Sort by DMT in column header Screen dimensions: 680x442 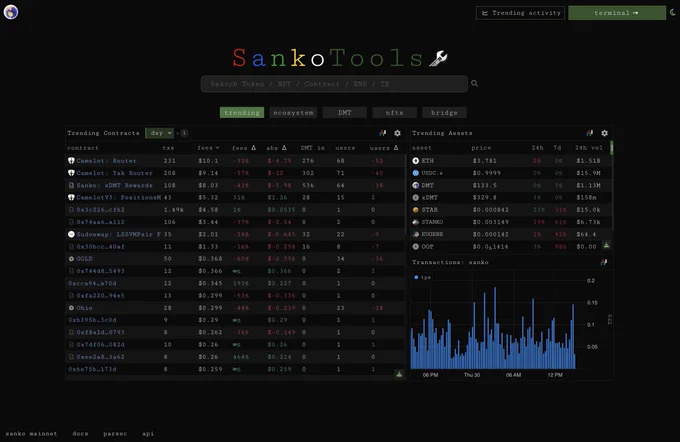tap(312, 148)
